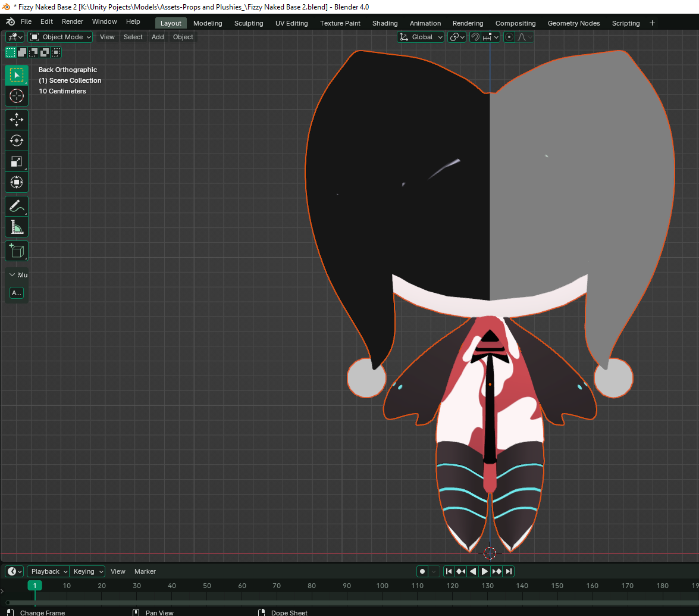Click frame 1 playhead marker
Screen dimensions: 699x616
point(35,586)
